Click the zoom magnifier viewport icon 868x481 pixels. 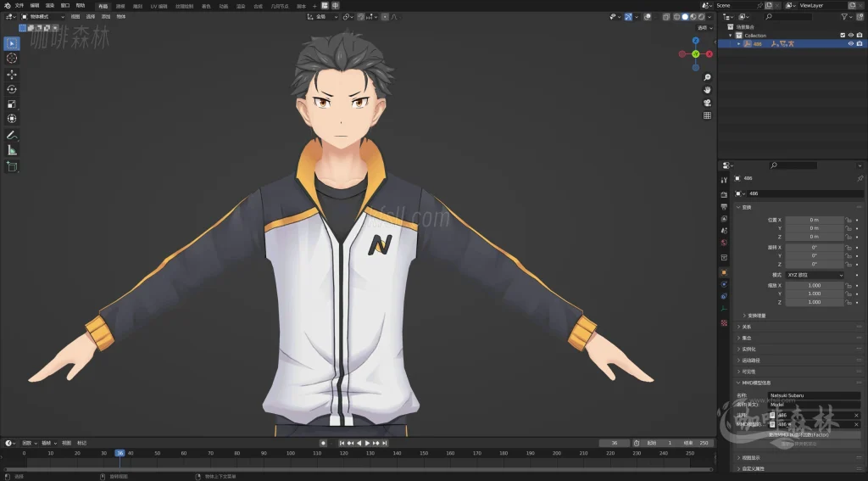[x=707, y=77]
